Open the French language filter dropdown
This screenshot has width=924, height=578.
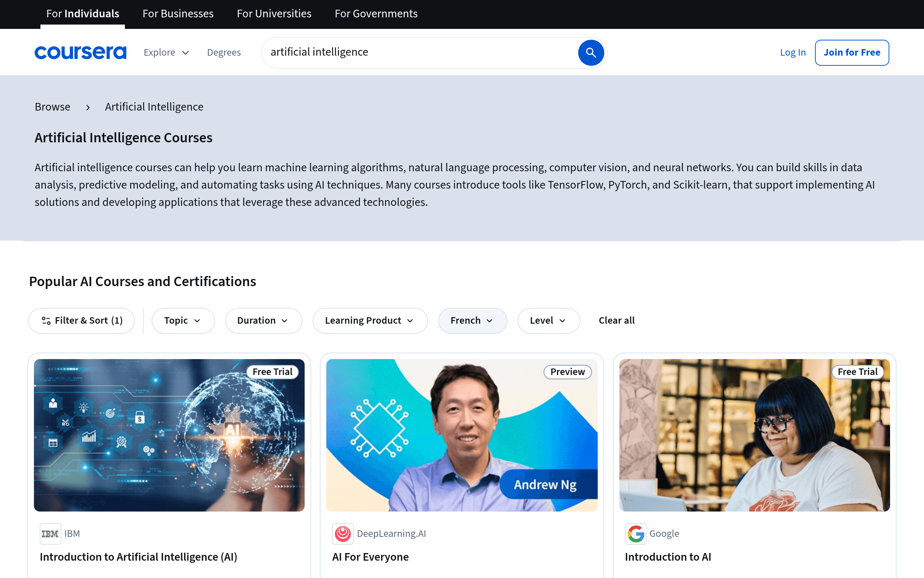pos(472,320)
